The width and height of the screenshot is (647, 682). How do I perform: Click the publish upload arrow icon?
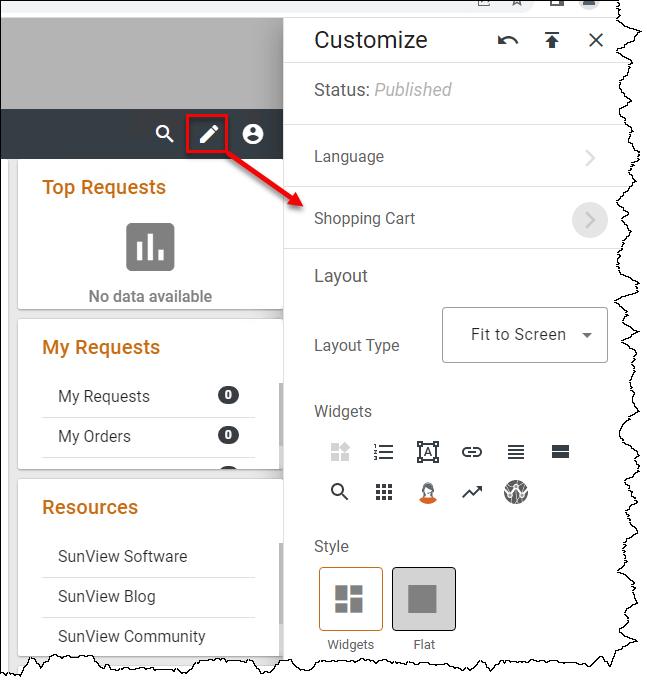552,40
